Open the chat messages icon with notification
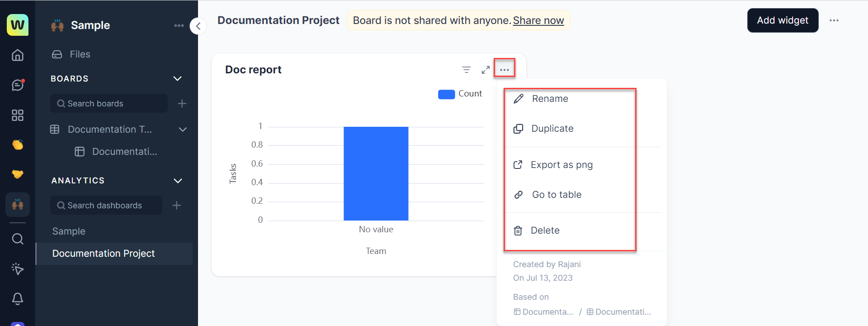Image resolution: width=868 pixels, height=326 pixels. [18, 85]
